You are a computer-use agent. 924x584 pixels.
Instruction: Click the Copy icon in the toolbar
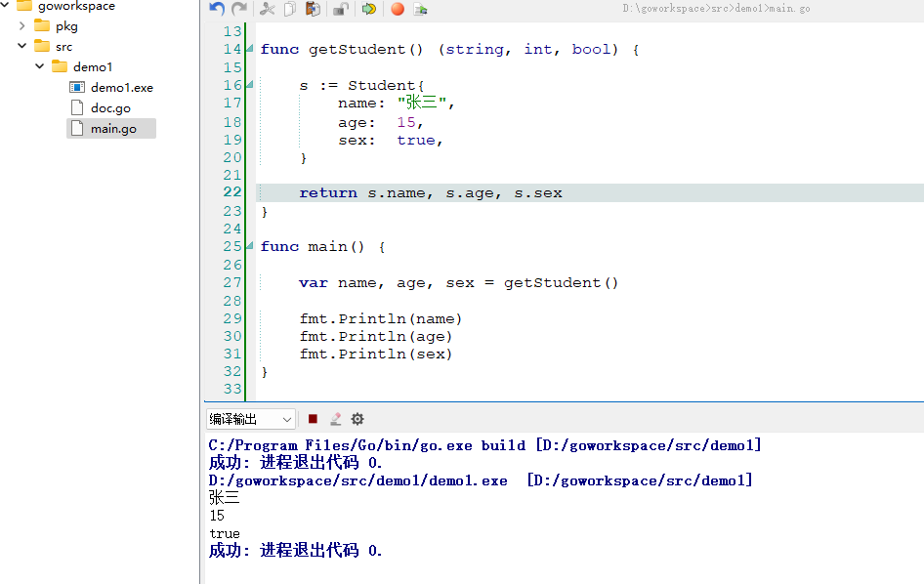click(x=290, y=9)
